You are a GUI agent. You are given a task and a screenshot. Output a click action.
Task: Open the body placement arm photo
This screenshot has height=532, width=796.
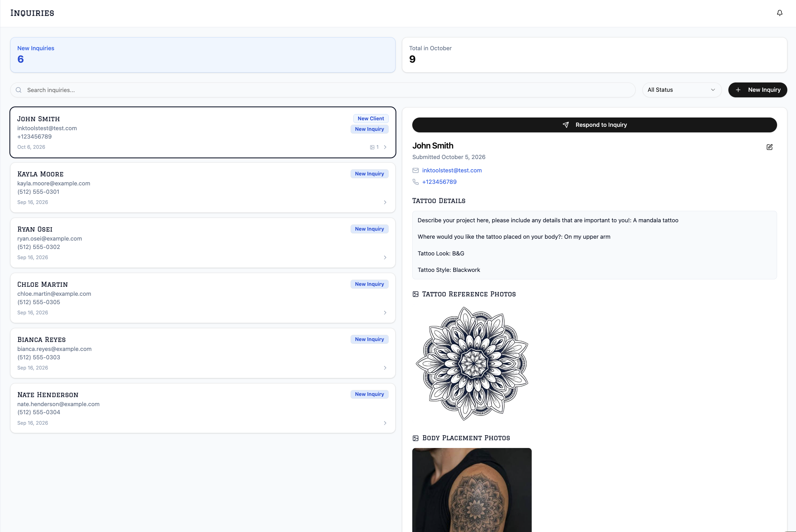click(x=472, y=490)
